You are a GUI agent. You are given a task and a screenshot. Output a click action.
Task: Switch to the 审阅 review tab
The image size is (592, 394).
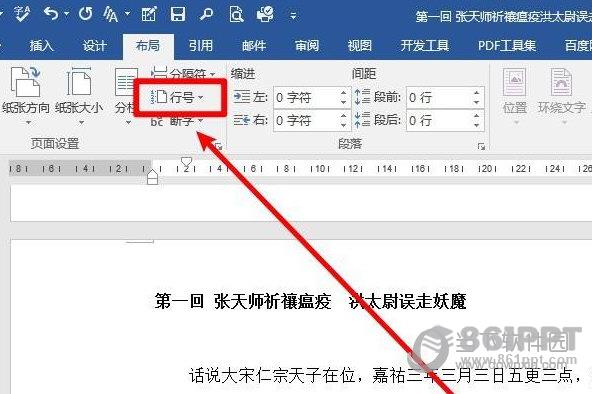tap(307, 46)
